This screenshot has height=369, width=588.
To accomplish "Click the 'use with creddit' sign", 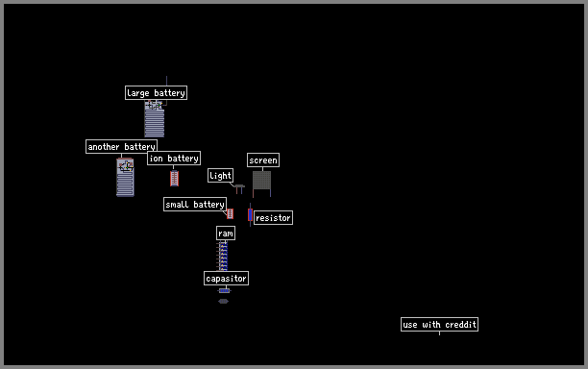I will (439, 325).
